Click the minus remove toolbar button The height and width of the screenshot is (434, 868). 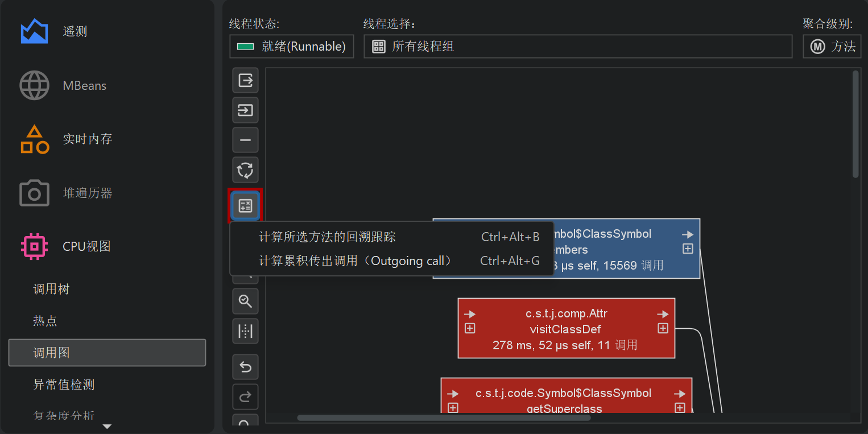click(x=245, y=140)
